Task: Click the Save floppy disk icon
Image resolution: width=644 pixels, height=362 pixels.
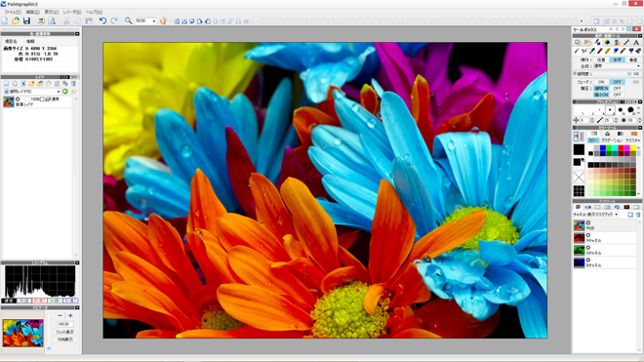Action: click(x=26, y=20)
